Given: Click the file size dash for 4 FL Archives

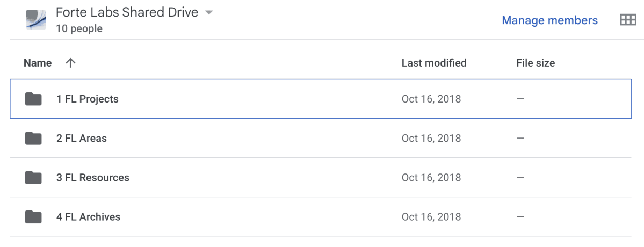Looking at the screenshot, I should [520, 217].
